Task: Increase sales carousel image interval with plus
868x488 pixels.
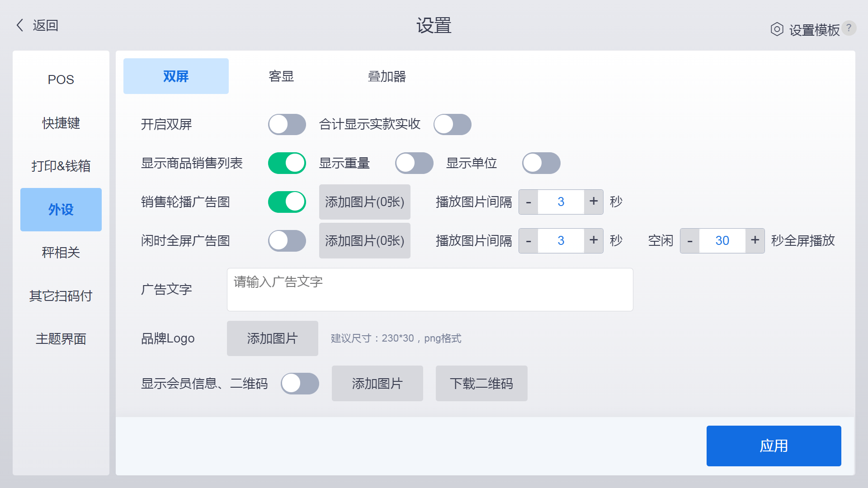Action: [594, 202]
